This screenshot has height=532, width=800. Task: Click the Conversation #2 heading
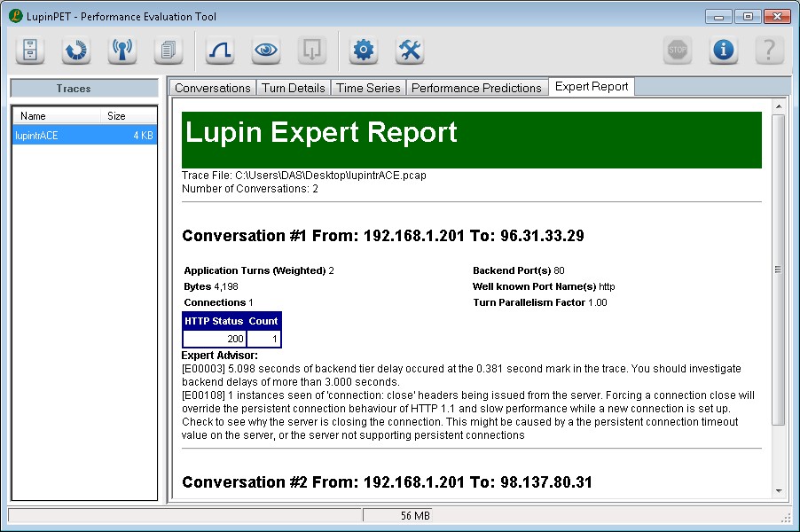tap(388, 482)
